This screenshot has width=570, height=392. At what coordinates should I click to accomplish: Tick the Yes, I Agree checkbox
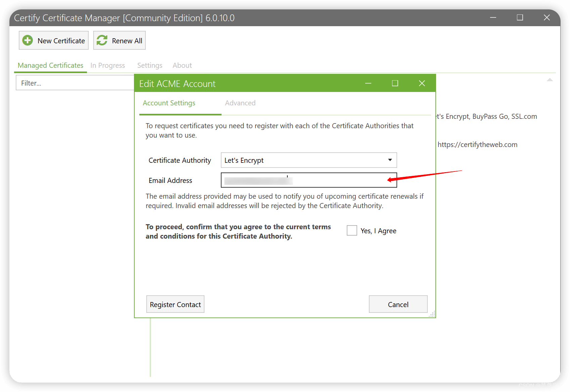coord(352,231)
